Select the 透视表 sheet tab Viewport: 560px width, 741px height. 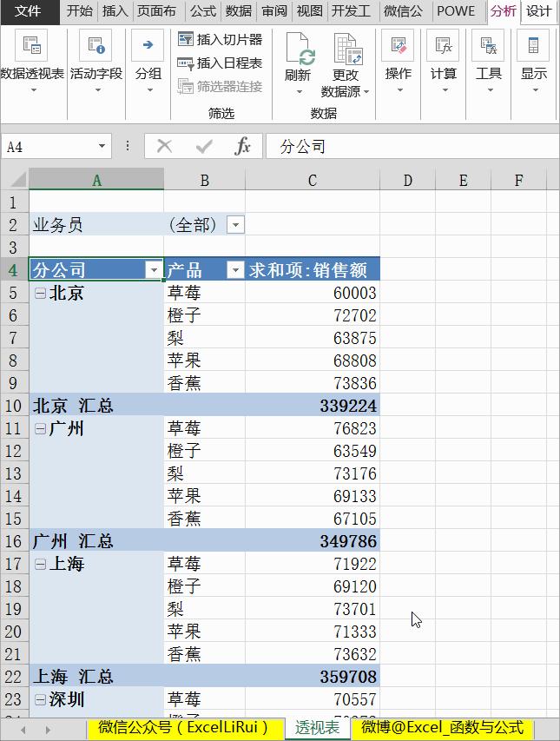coord(317,727)
